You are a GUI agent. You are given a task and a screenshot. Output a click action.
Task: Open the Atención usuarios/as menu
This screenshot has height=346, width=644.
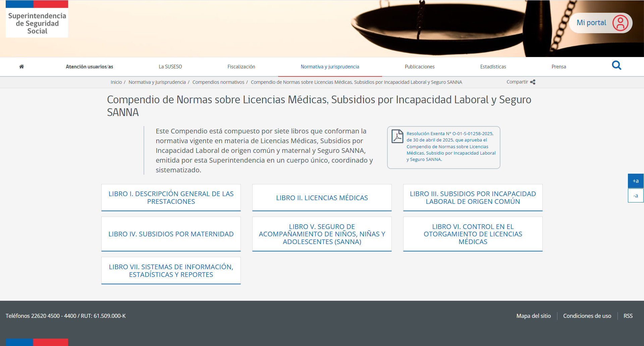[x=89, y=67]
